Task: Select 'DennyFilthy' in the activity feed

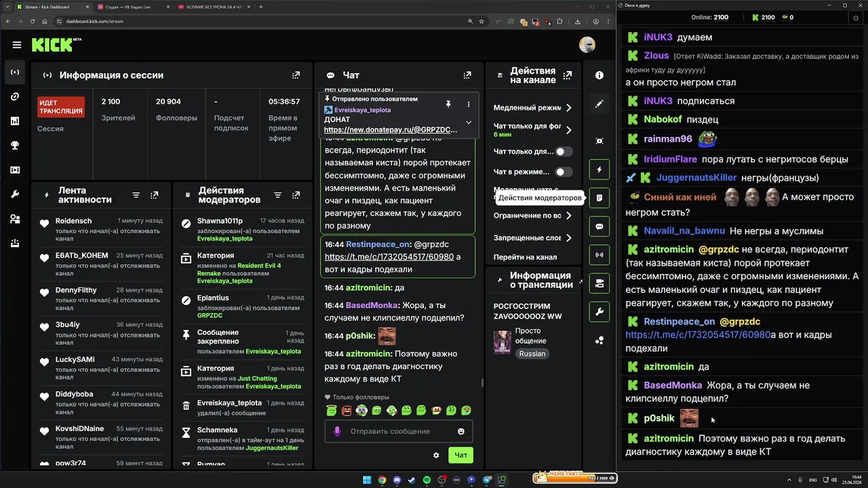Action: coord(76,290)
